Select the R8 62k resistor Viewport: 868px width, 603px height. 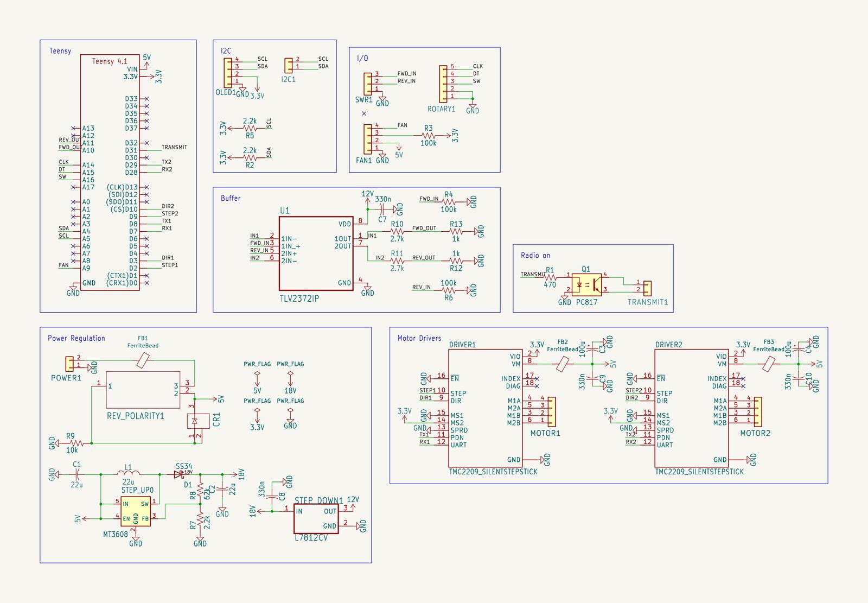coord(200,489)
